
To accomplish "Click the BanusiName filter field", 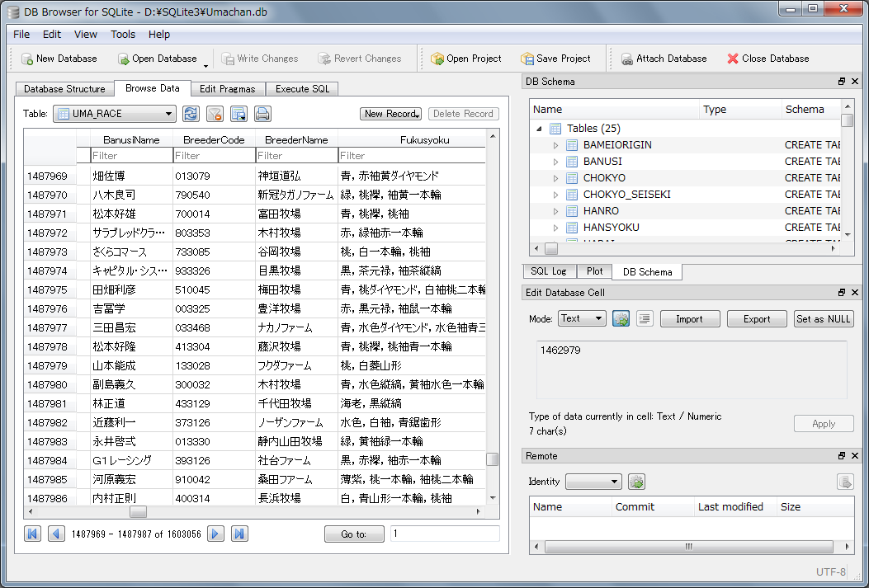I will tap(132, 156).
